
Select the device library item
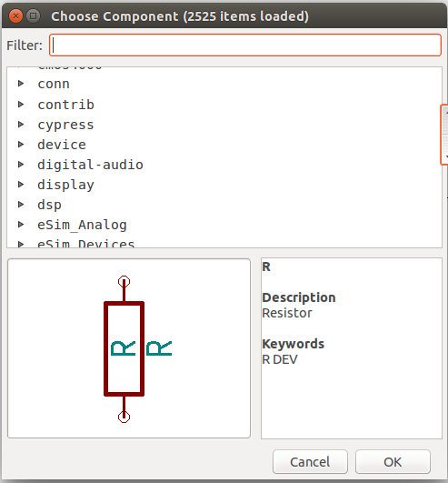pyautogui.click(x=62, y=145)
